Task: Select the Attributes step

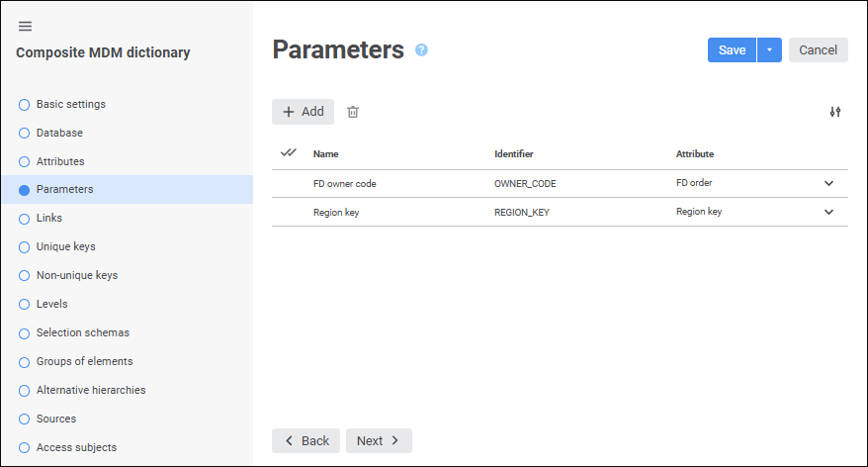Action: (x=60, y=161)
